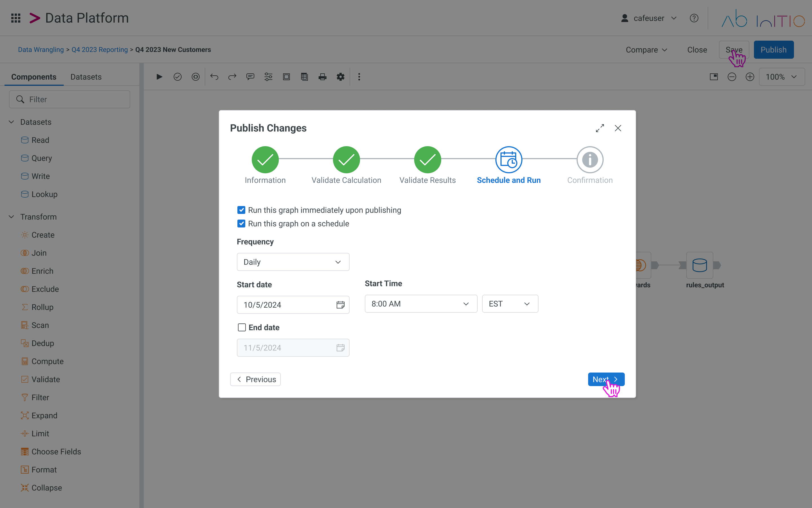This screenshot has width=812, height=508.
Task: Click the sliders parameters toolbar icon
Action: (268, 77)
